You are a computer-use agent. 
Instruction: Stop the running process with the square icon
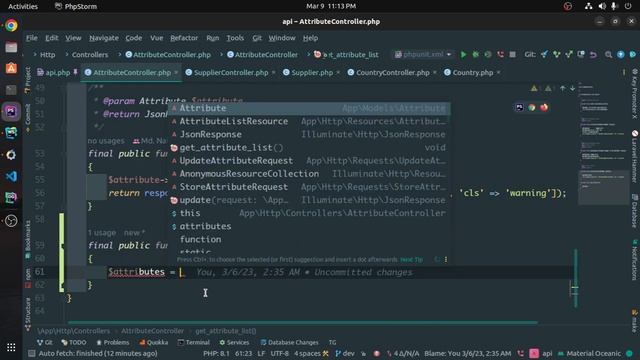click(512, 55)
